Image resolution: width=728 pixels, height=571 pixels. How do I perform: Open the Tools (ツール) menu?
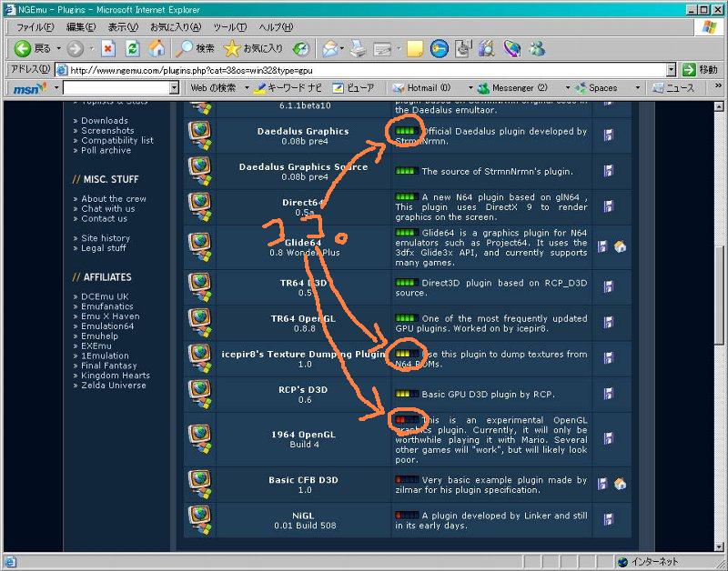tap(230, 27)
